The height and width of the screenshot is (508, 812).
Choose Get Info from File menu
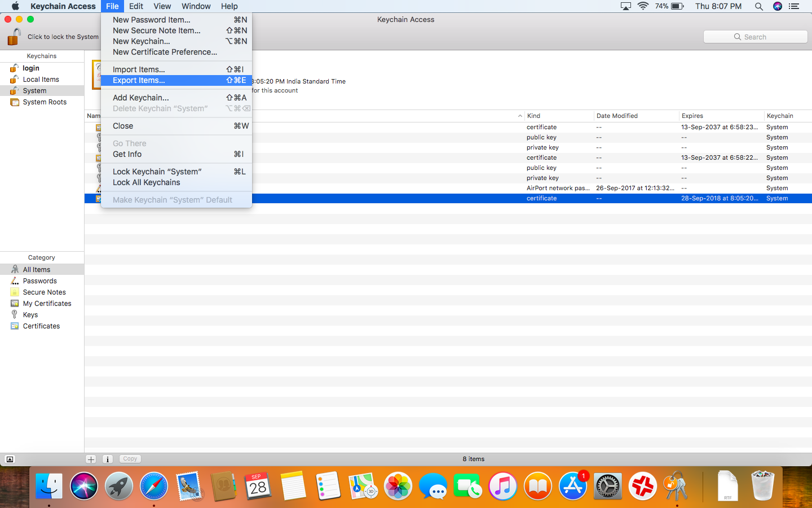176,154
